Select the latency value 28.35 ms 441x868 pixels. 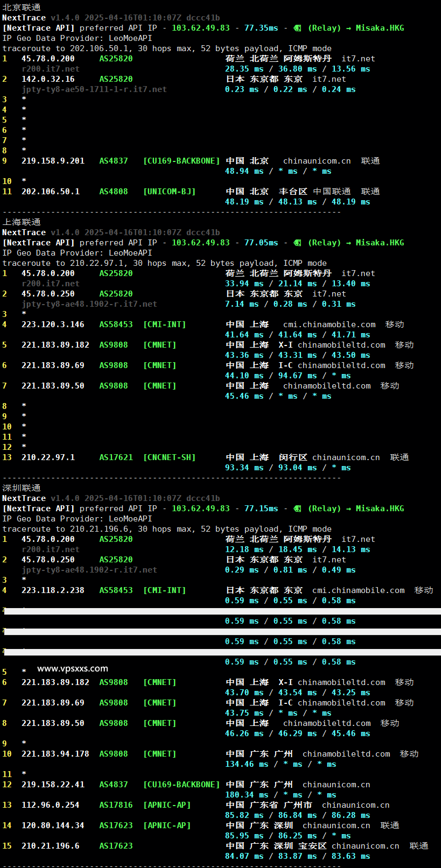(x=244, y=69)
